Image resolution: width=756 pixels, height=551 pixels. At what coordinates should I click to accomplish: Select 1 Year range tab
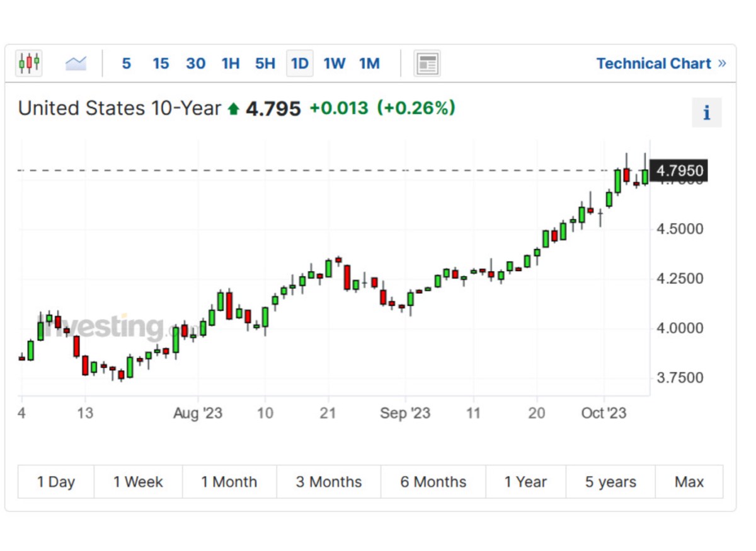pos(526,482)
